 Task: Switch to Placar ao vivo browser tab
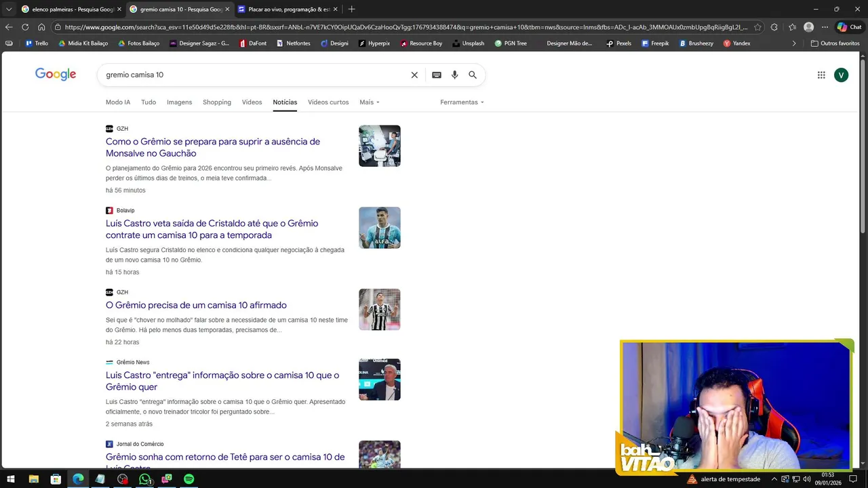288,9
